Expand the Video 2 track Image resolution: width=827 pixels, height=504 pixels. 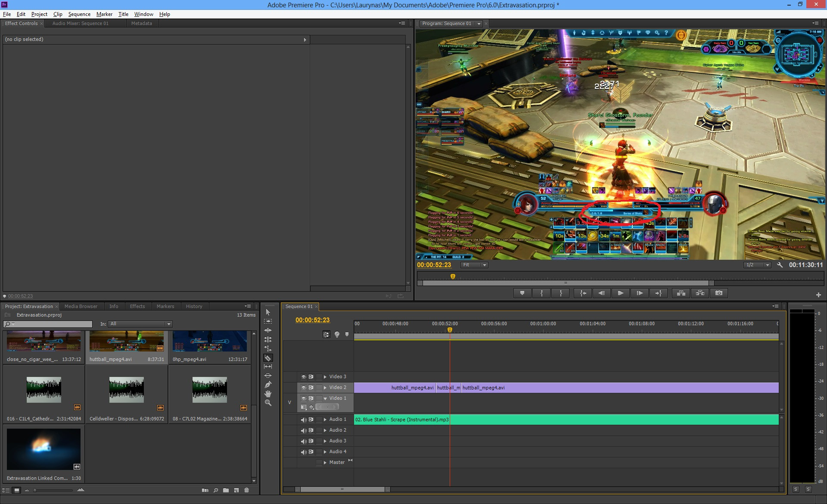click(325, 388)
